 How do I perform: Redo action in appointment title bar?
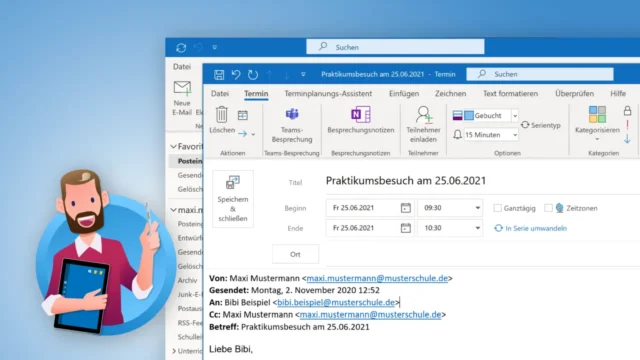coord(253,74)
